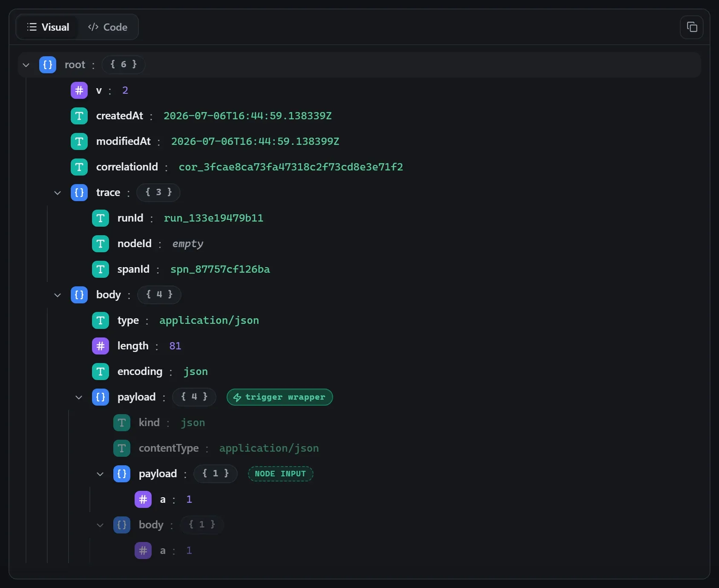Click the trace { 3 } count badge

158,193
